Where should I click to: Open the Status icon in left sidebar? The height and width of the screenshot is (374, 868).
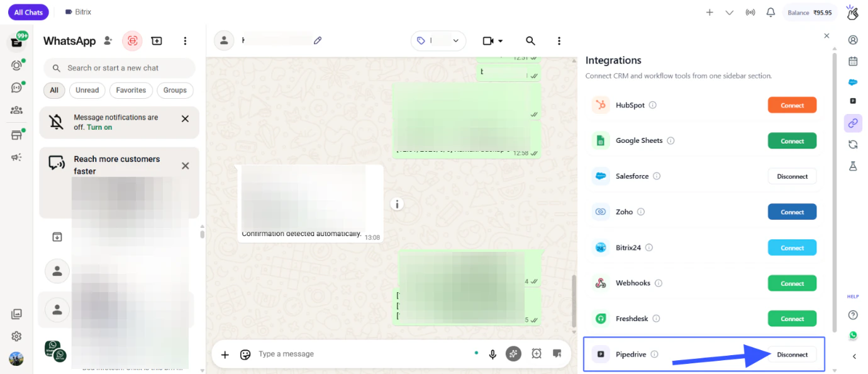tap(17, 65)
